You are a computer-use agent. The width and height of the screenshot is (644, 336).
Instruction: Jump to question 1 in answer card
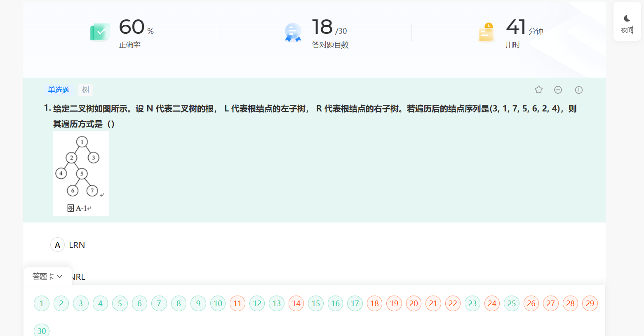pos(42,303)
